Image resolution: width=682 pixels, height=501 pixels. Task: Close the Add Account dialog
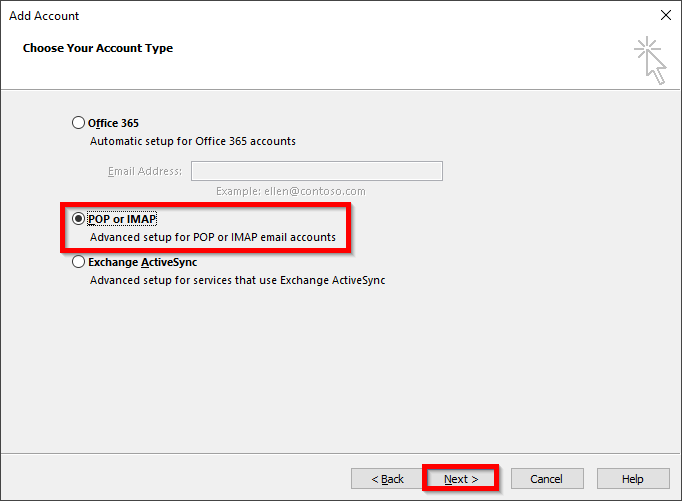665,15
